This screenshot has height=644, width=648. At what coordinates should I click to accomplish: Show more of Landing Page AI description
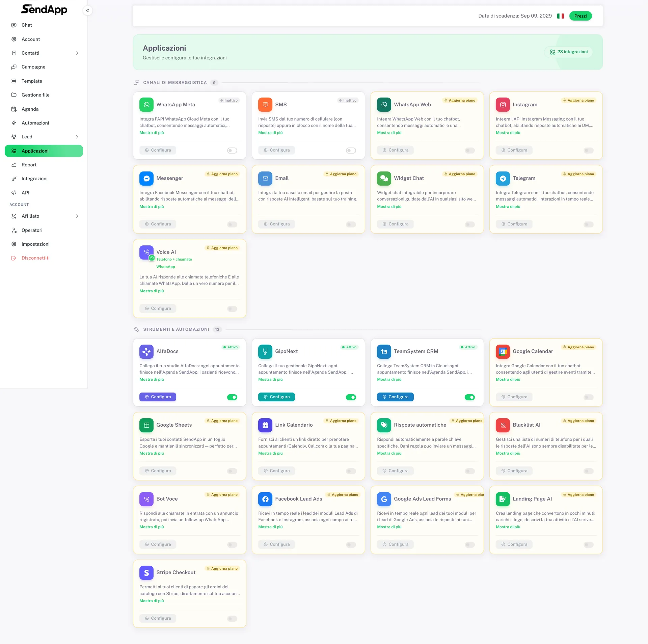pos(508,527)
